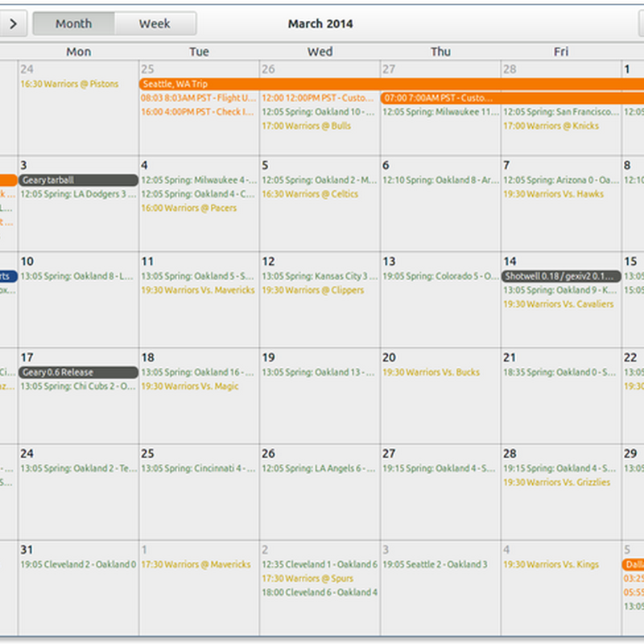Viewport: 644px width, 644px height.
Task: Open 12:05 Spring: San Francisco event
Action: pos(561,112)
